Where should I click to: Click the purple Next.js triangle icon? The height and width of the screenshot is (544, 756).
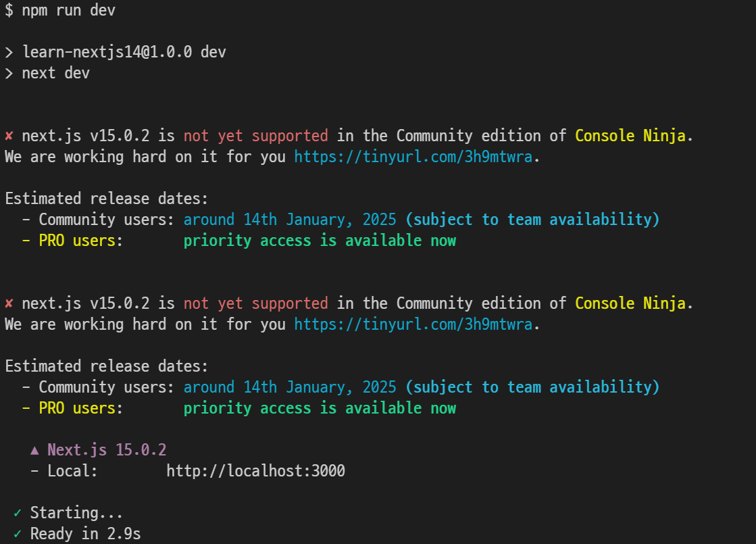point(34,451)
